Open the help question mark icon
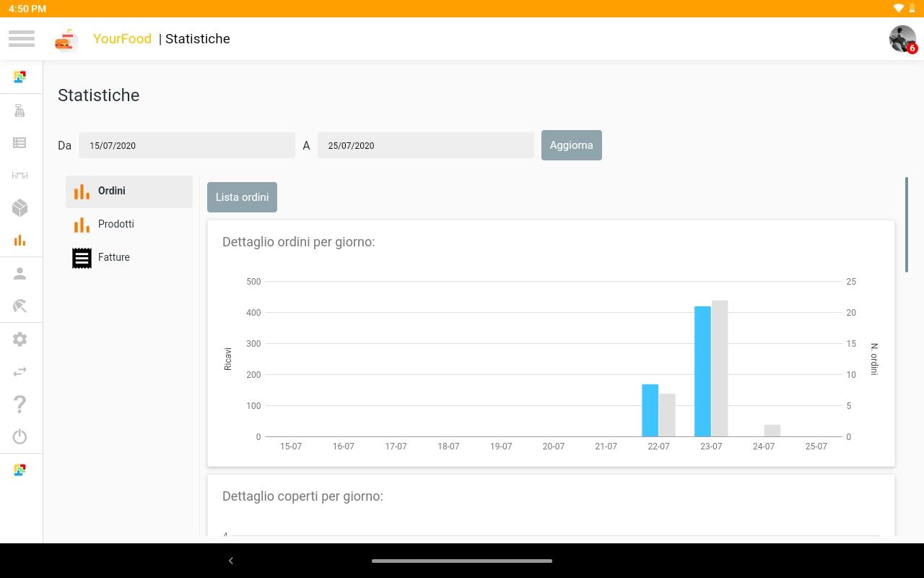This screenshot has height=578, width=924. click(x=20, y=404)
